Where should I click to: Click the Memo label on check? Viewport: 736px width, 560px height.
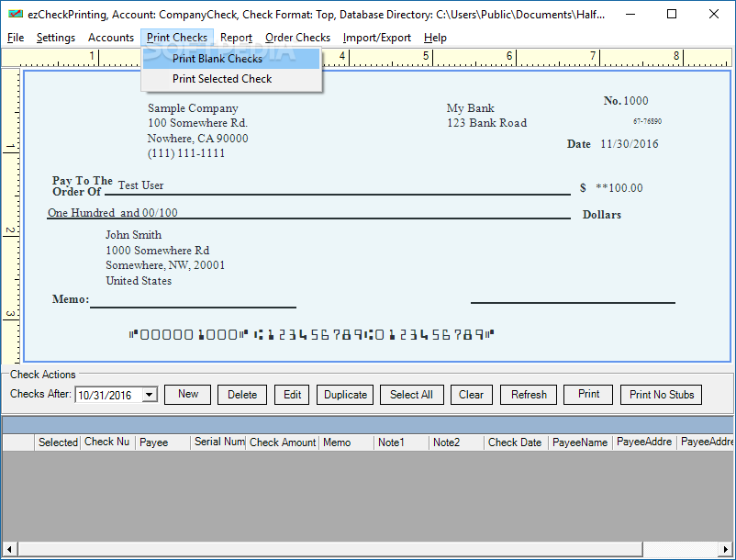click(71, 299)
